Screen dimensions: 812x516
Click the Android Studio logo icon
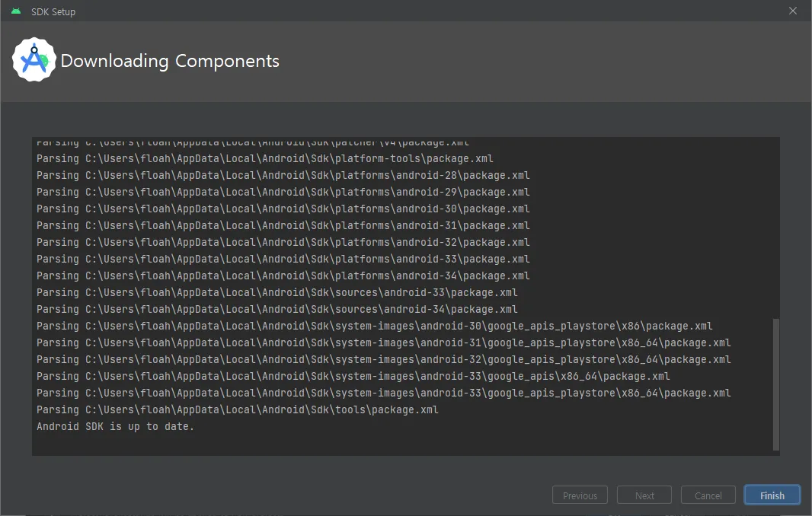[x=34, y=60]
